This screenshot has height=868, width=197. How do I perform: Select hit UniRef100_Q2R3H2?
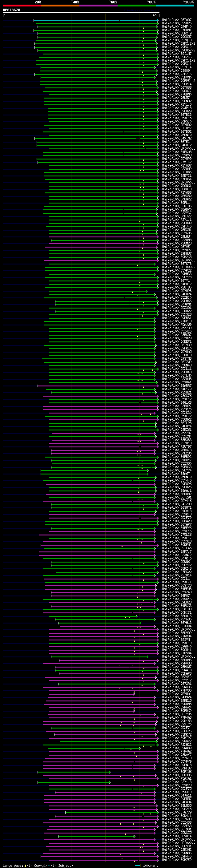click(x=176, y=850)
